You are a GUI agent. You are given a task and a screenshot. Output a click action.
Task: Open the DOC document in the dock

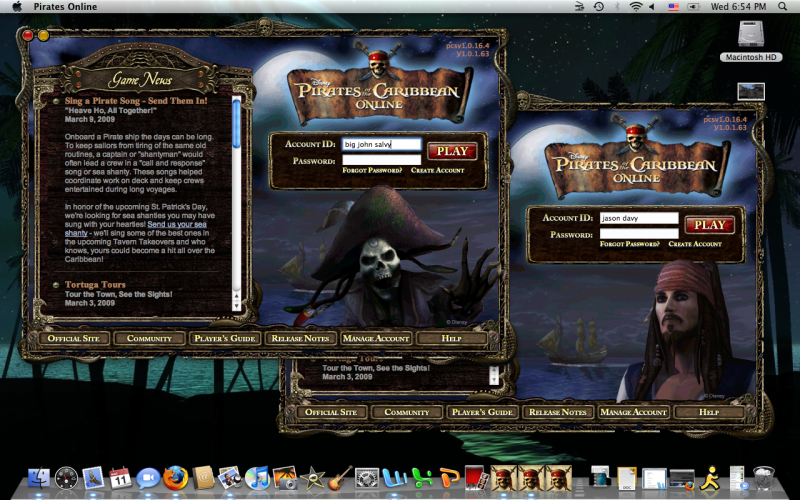tap(627, 479)
